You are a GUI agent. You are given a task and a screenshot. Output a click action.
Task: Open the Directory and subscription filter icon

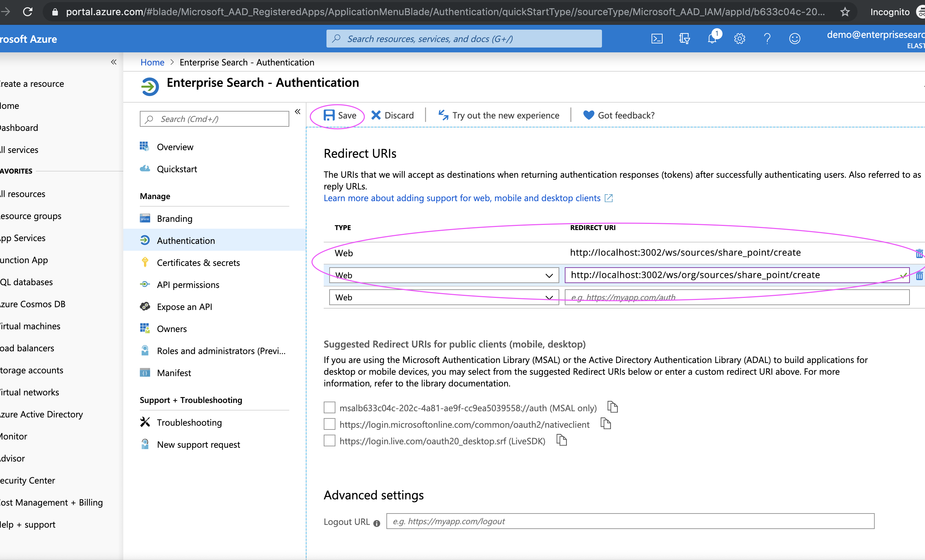684,39
